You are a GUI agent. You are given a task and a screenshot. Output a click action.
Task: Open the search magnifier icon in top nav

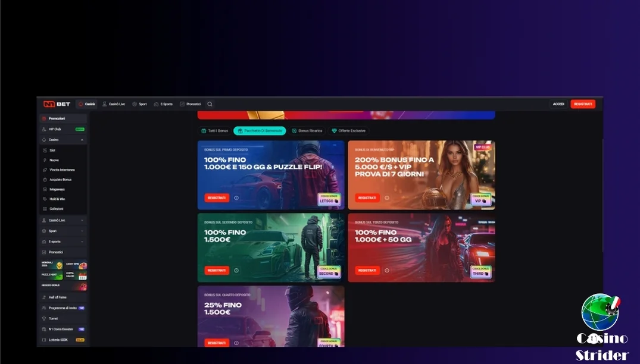(x=210, y=104)
